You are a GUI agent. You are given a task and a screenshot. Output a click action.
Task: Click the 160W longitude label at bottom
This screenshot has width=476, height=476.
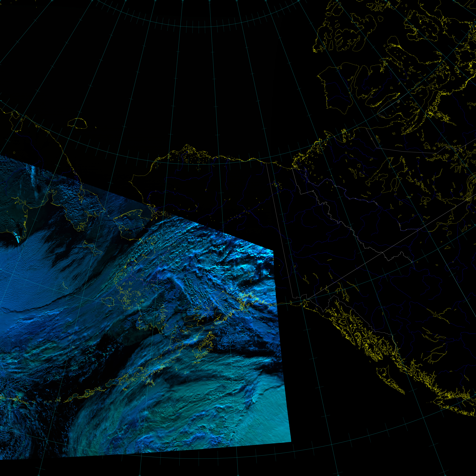coord(140,475)
